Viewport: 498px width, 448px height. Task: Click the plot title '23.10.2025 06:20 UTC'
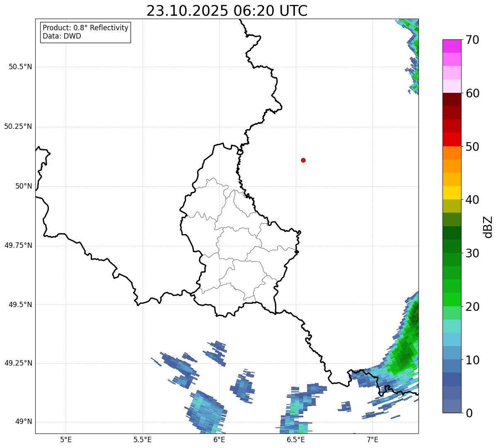click(x=227, y=11)
